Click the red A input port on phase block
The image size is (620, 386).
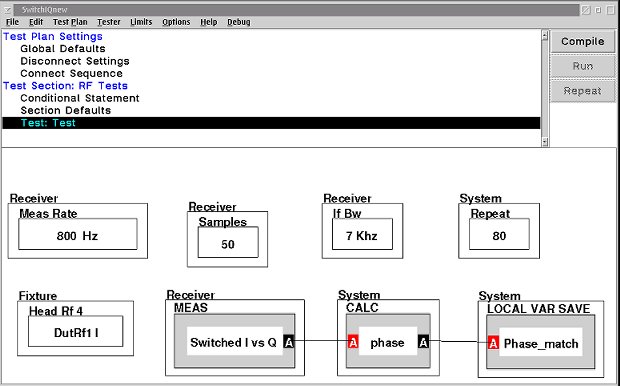point(353,342)
